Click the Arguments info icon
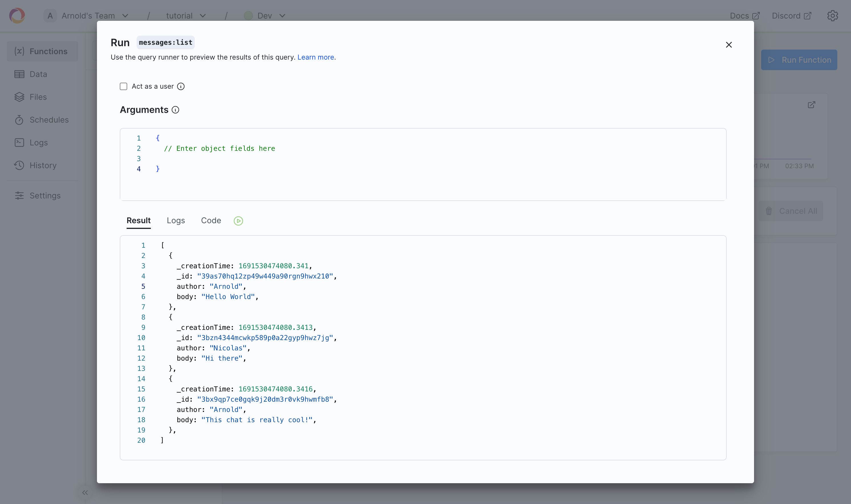851x504 pixels. [175, 110]
